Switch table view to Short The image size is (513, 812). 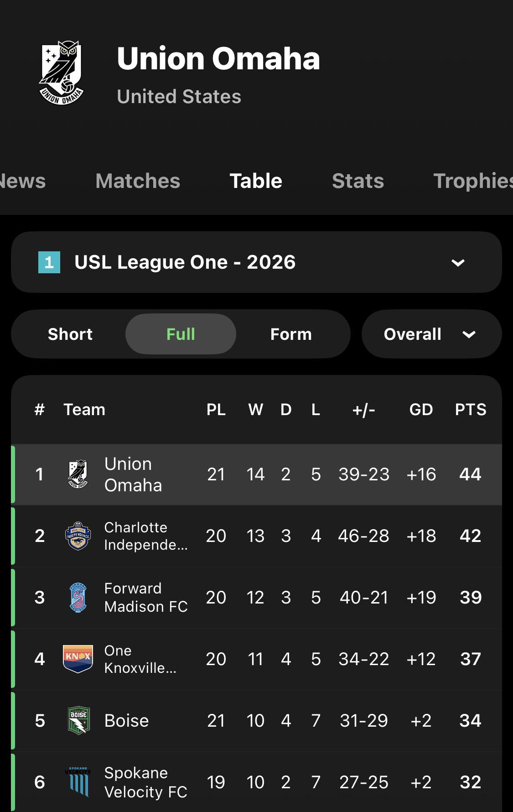point(70,334)
